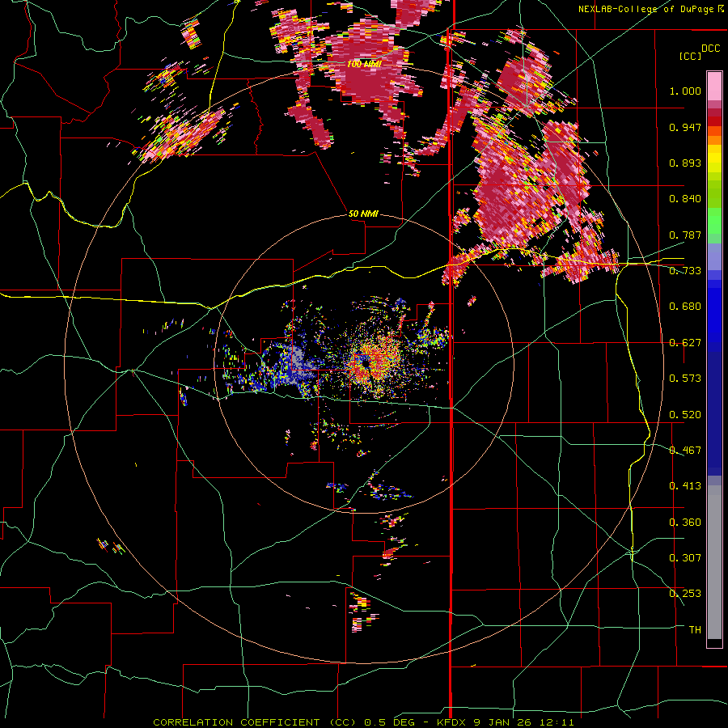
Task: Select the 0.733 legend value
Action: coord(685,271)
